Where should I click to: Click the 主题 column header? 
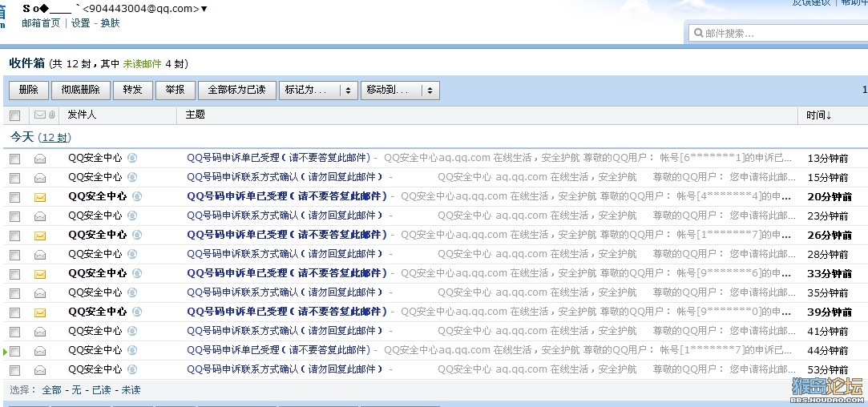[195, 115]
